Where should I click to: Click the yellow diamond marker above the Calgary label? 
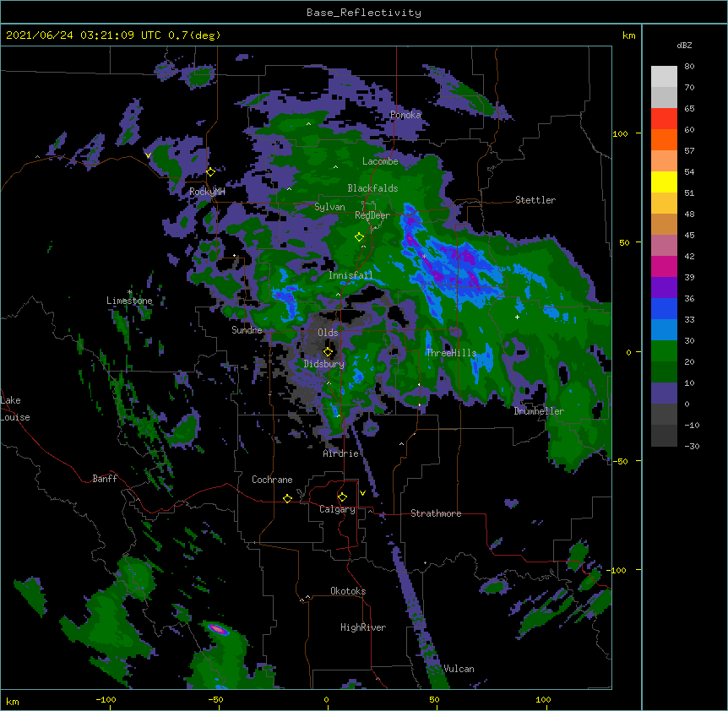pos(342,497)
